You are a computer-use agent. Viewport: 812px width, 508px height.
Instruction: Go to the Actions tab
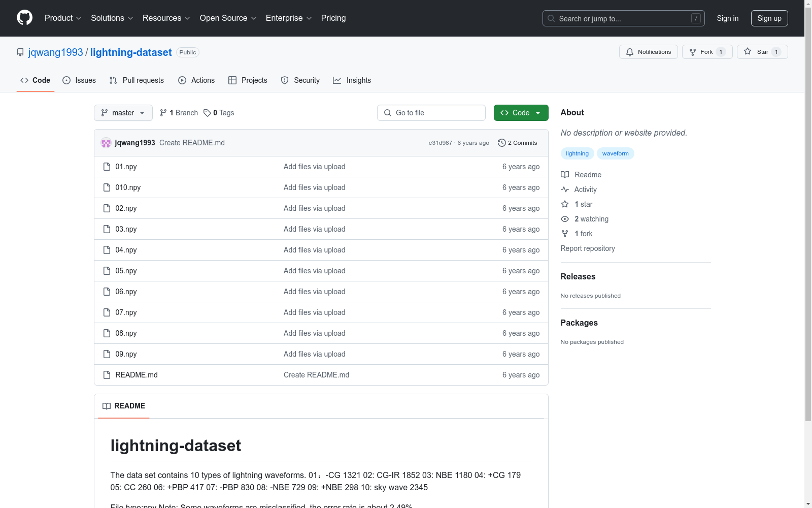pyautogui.click(x=196, y=80)
